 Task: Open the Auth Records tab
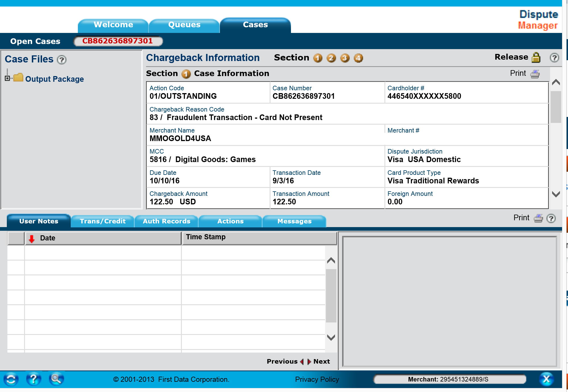167,221
